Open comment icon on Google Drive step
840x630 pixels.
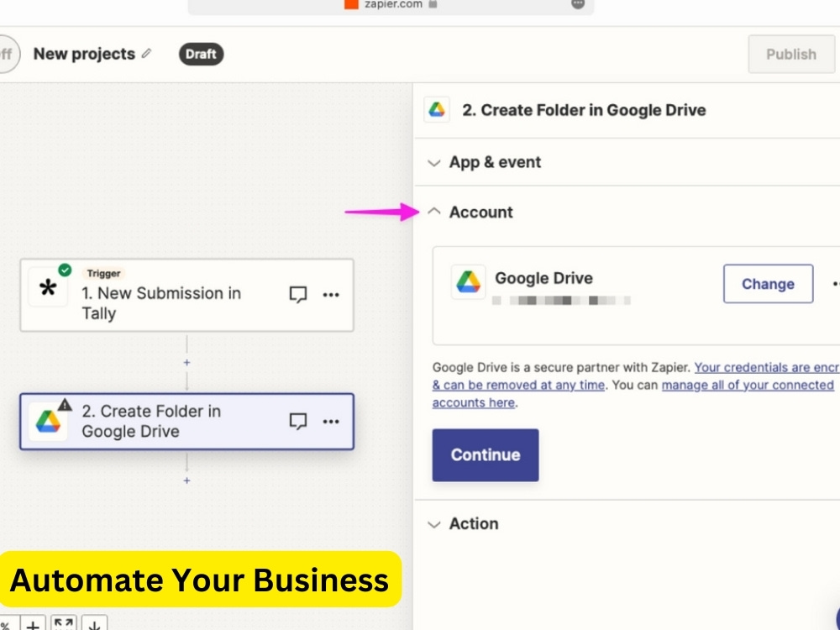[x=298, y=422]
